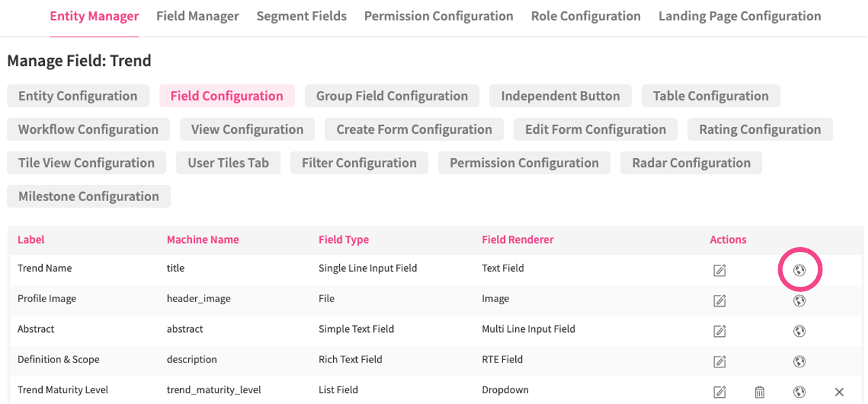This screenshot has height=404, width=868.
Task: Sort by the Machine Name column header
Action: point(203,240)
